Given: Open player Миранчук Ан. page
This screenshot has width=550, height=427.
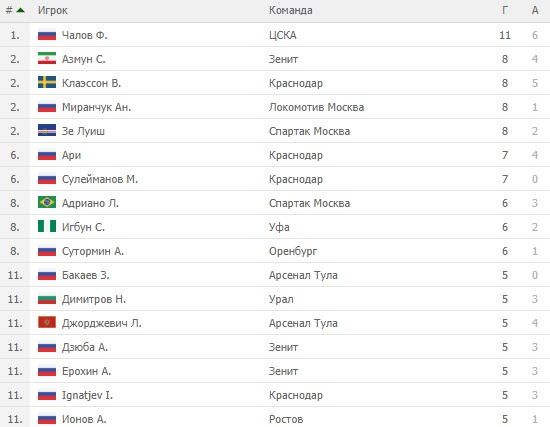Looking at the screenshot, I should [96, 107].
